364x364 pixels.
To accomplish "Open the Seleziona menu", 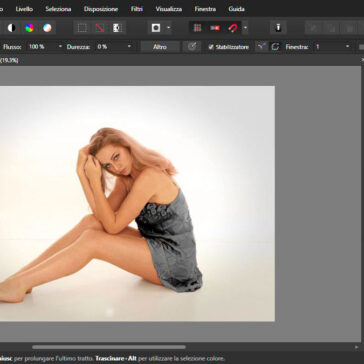I will (x=58, y=9).
